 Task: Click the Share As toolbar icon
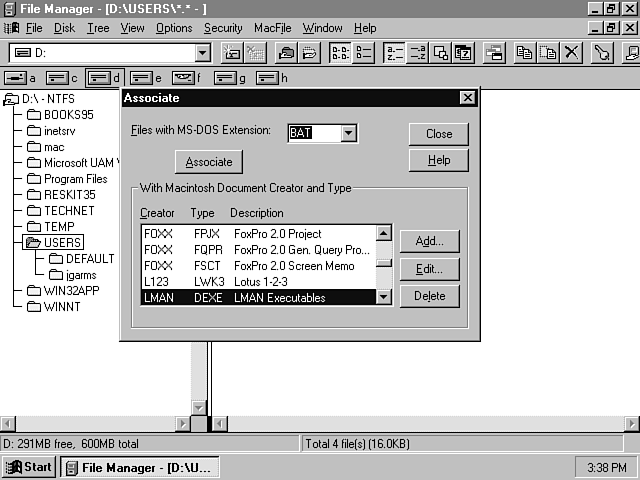pos(286,53)
